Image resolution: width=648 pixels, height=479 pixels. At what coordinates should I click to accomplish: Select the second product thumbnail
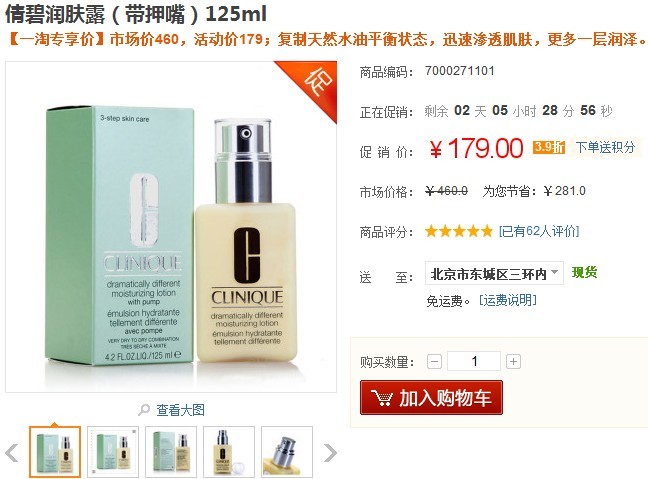tap(113, 452)
